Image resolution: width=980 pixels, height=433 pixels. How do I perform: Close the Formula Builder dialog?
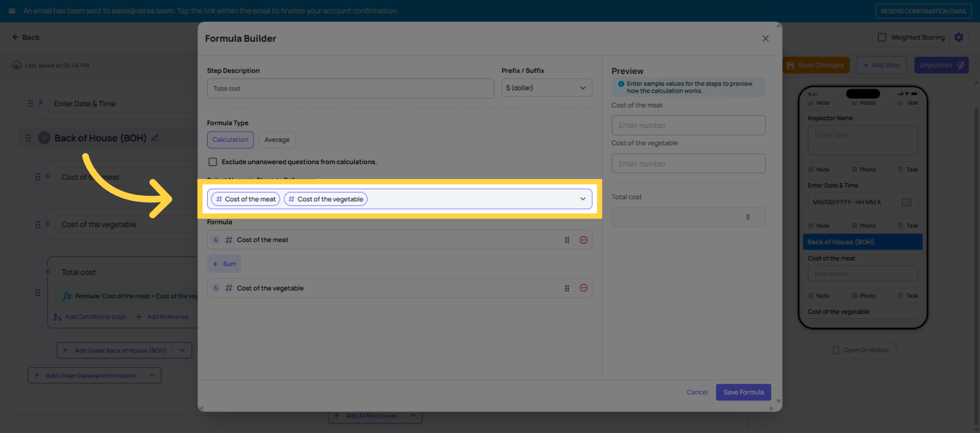[765, 38]
